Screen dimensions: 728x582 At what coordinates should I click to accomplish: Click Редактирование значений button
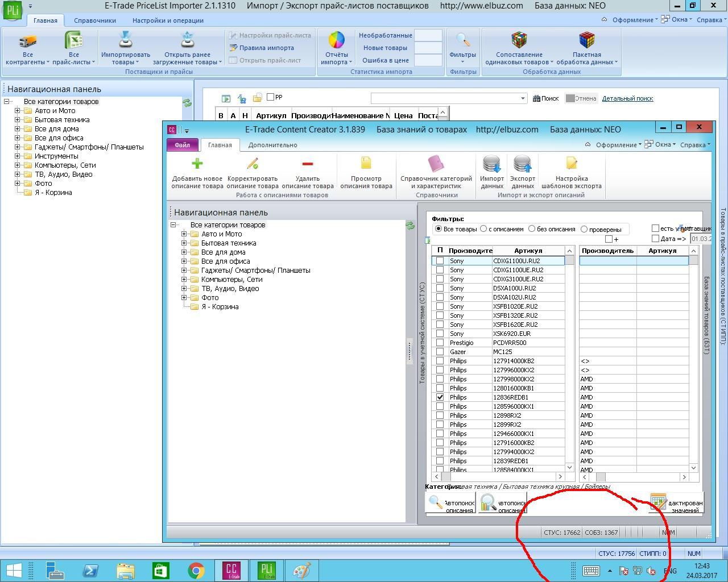coord(677,503)
